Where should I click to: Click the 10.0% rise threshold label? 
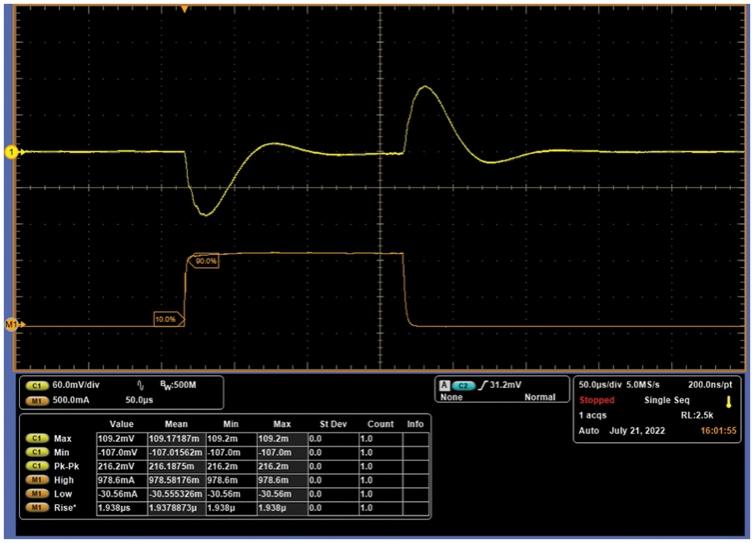click(165, 319)
